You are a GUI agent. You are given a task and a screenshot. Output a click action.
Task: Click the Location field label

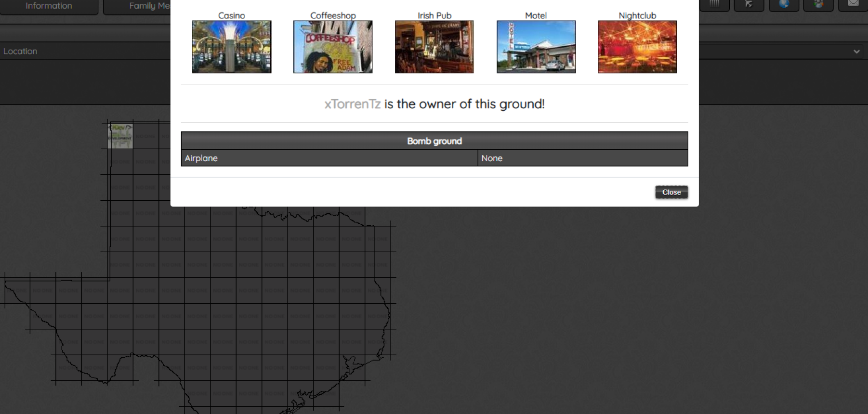pyautogui.click(x=20, y=52)
